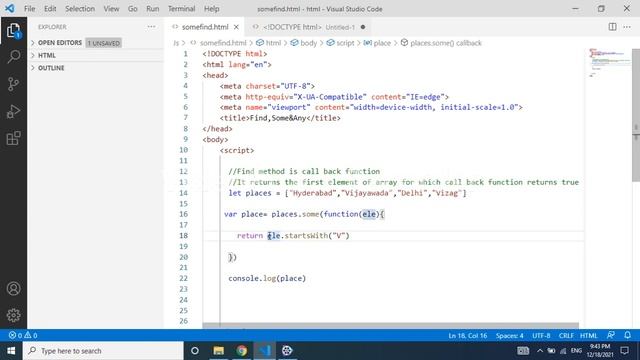
Task: Open the notifications bell in status bar
Action: click(x=627, y=335)
